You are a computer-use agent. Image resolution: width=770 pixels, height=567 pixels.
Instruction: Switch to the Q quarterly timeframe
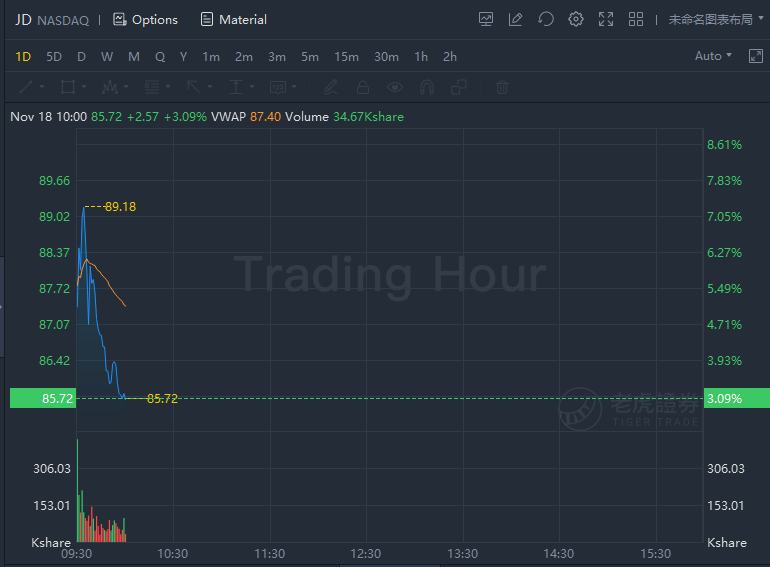[160, 57]
